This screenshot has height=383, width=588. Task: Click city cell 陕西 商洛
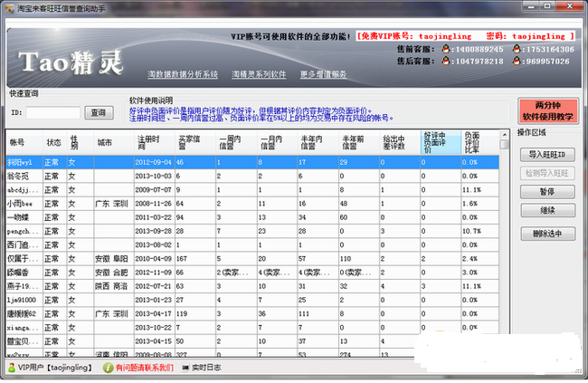[x=114, y=286]
